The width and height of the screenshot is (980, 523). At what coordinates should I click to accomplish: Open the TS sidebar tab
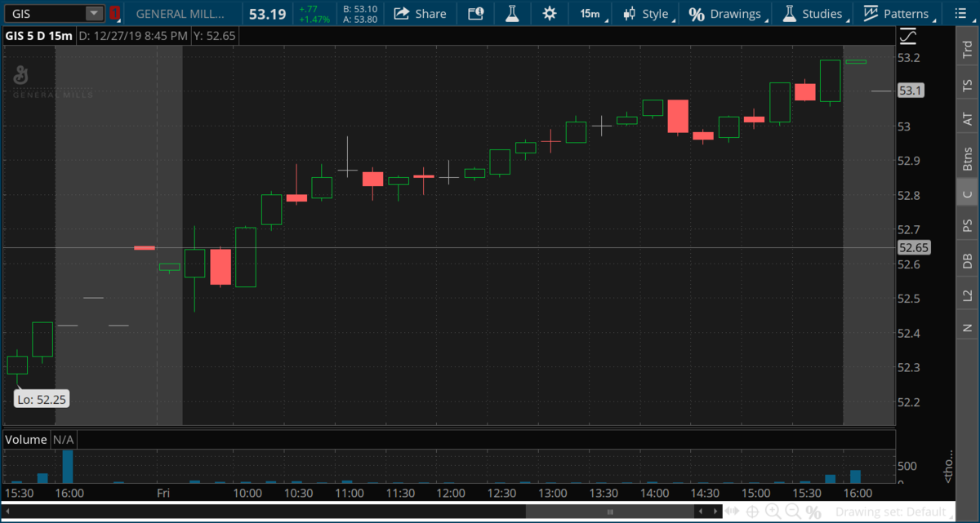[x=968, y=85]
